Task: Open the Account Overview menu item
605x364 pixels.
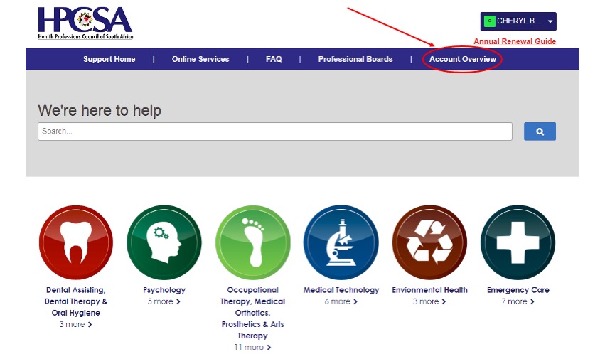Action: click(462, 59)
